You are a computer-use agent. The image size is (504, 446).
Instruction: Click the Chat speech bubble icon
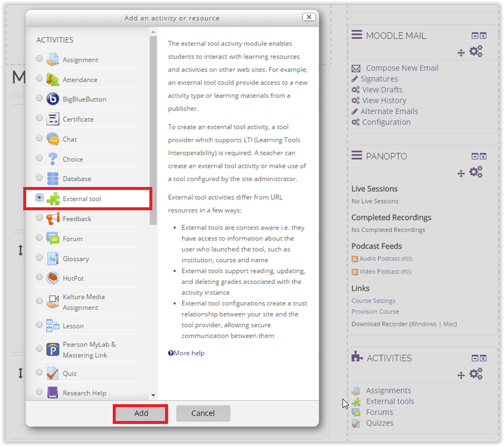pos(53,139)
